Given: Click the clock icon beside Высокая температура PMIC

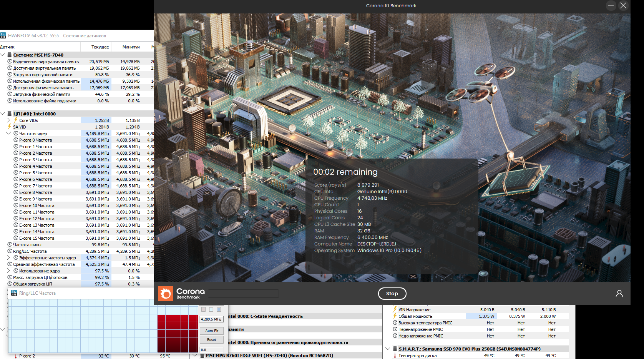Looking at the screenshot, I should coord(395,322).
